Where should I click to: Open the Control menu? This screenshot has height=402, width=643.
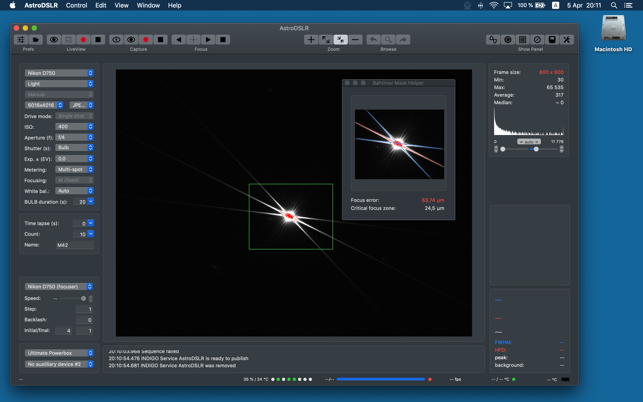click(x=76, y=5)
